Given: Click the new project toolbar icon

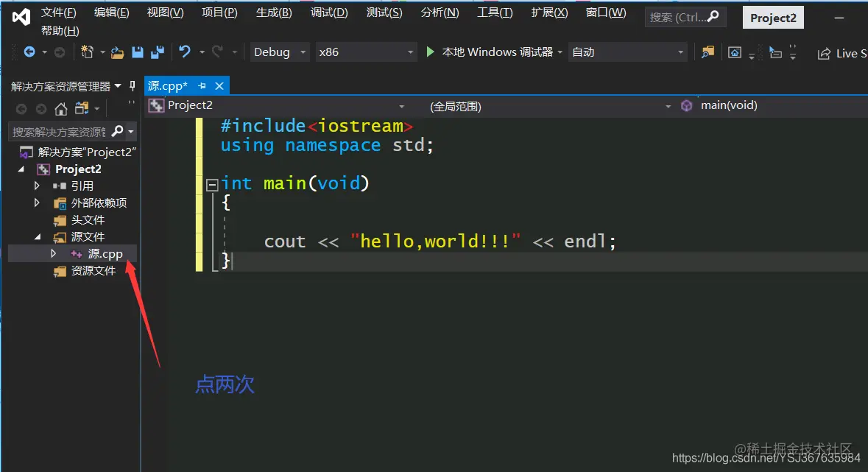Looking at the screenshot, I should click(87, 52).
